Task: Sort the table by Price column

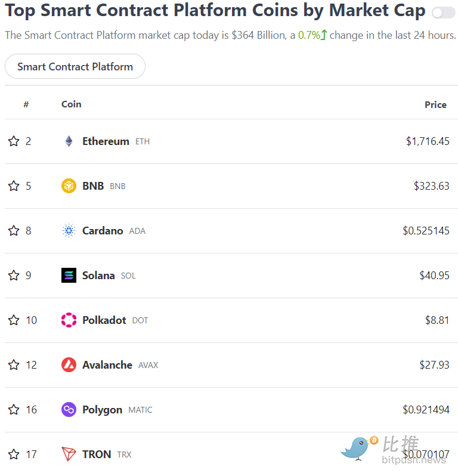Action: 435,104
